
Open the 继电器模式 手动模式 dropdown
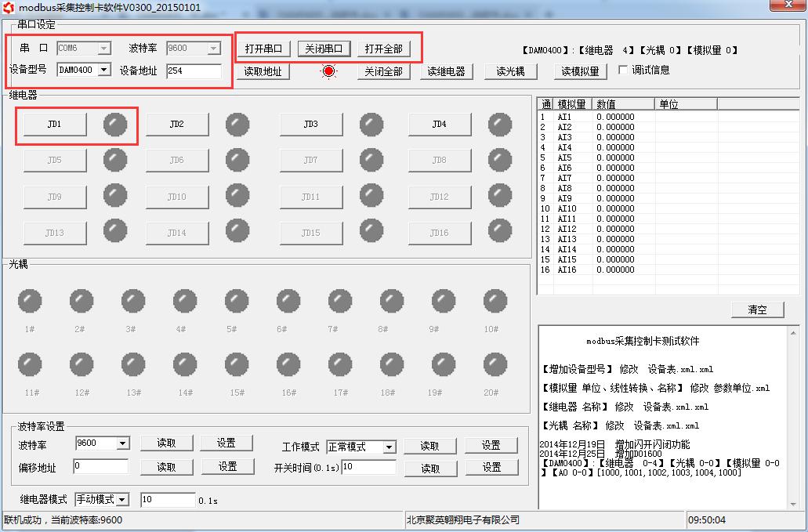point(122,500)
